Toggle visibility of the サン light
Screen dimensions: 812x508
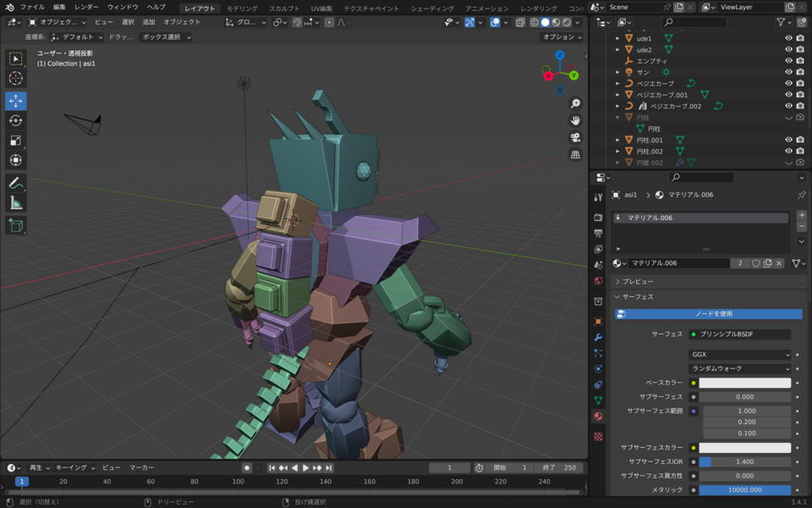pyautogui.click(x=788, y=72)
